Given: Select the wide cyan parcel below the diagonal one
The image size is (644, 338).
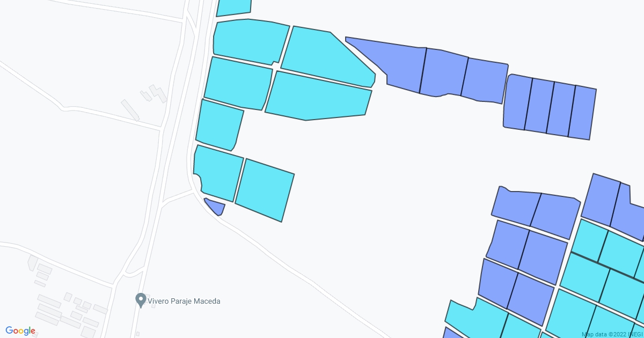Looking at the screenshot, I should pos(318,97).
